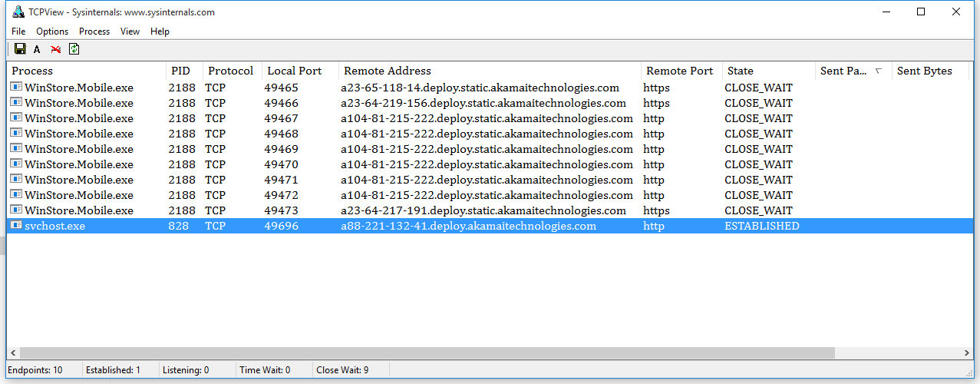Screen dimensions: 980x384
Task: Click the Save floppy disk toolbar icon
Action: (21, 49)
